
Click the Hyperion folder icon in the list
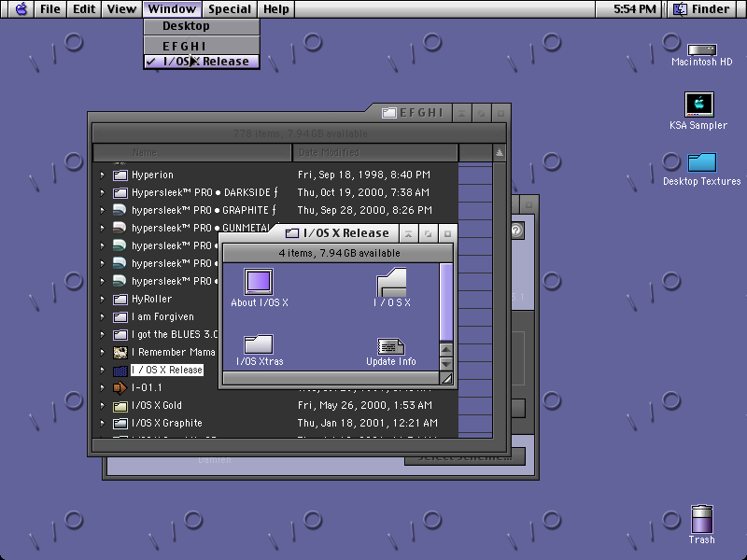120,175
